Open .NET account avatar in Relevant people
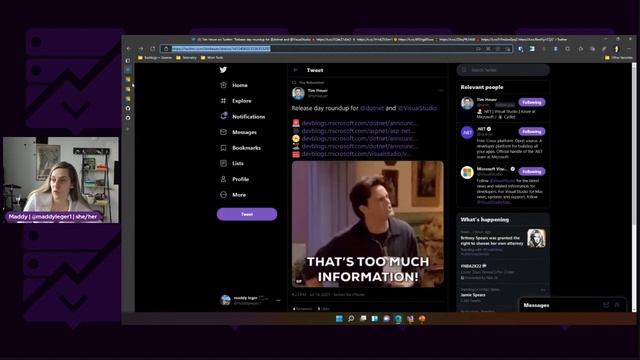The image size is (640, 360). tap(467, 132)
